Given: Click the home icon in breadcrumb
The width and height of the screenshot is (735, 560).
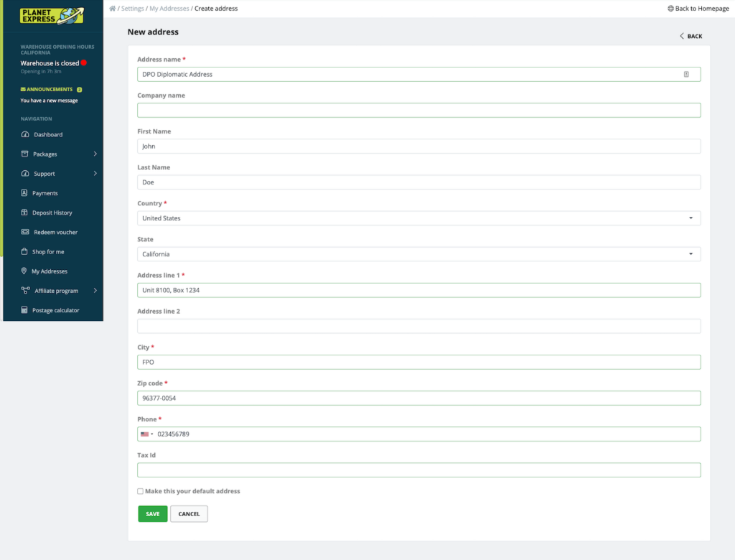Looking at the screenshot, I should click(x=113, y=9).
